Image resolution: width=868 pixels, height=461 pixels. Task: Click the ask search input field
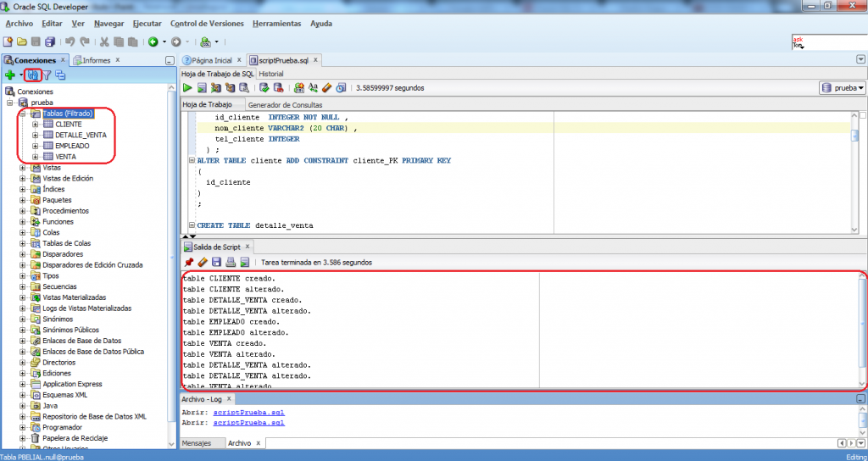pos(829,42)
